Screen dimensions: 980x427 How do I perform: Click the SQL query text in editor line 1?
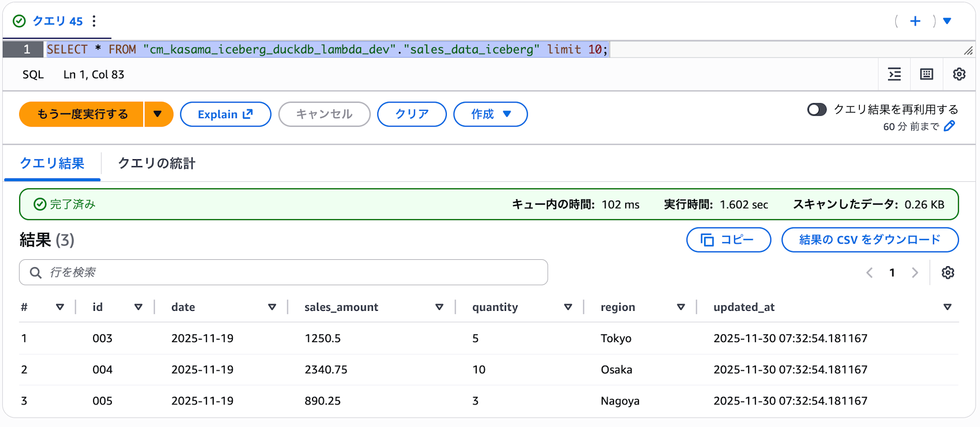tap(327, 50)
